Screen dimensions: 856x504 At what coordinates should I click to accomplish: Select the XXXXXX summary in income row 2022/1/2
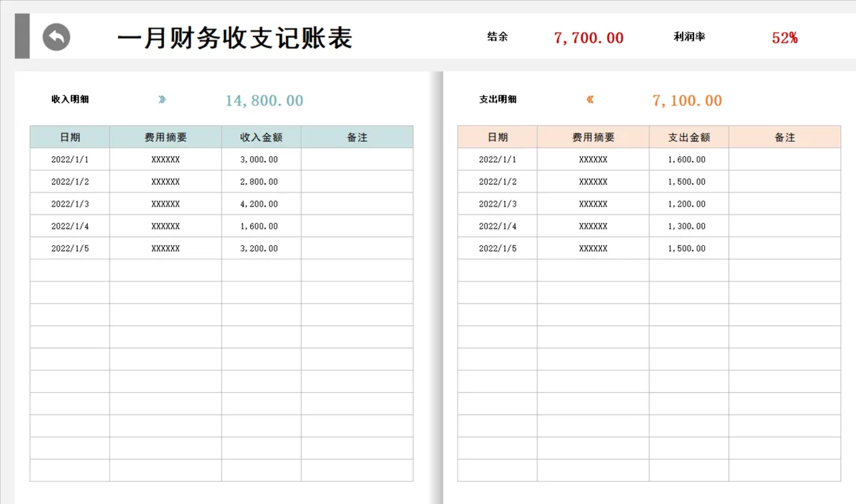tap(165, 182)
